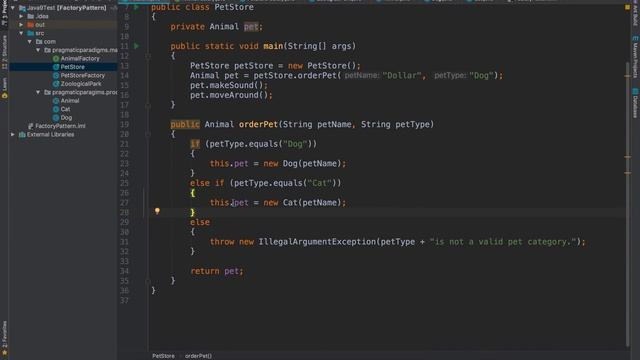Image resolution: width=640 pixels, height=360 pixels.
Task: Open the Maven Projects side panel
Action: coord(636,57)
